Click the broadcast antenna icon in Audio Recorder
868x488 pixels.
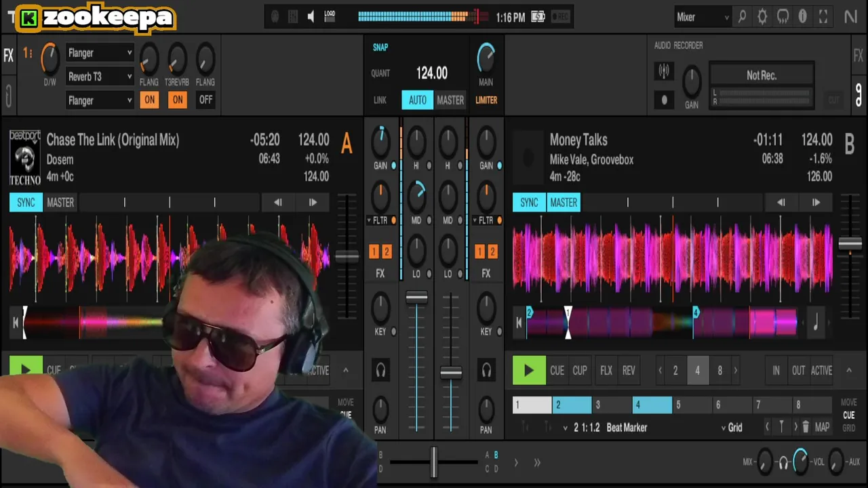point(664,70)
